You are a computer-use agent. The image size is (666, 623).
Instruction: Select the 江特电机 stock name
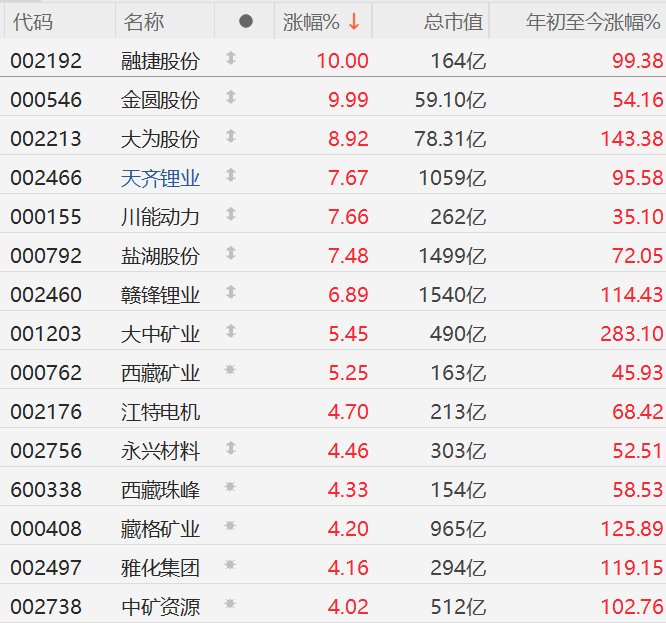pyautogui.click(x=160, y=412)
